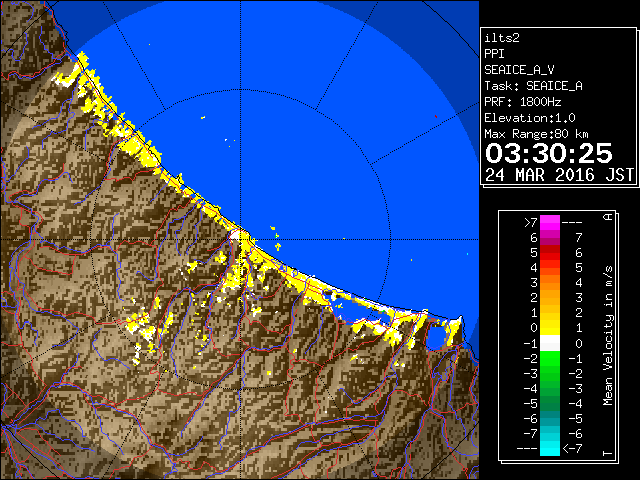The height and width of the screenshot is (480, 640).
Task: Click the "<-7" legend label
Action: [572, 449]
